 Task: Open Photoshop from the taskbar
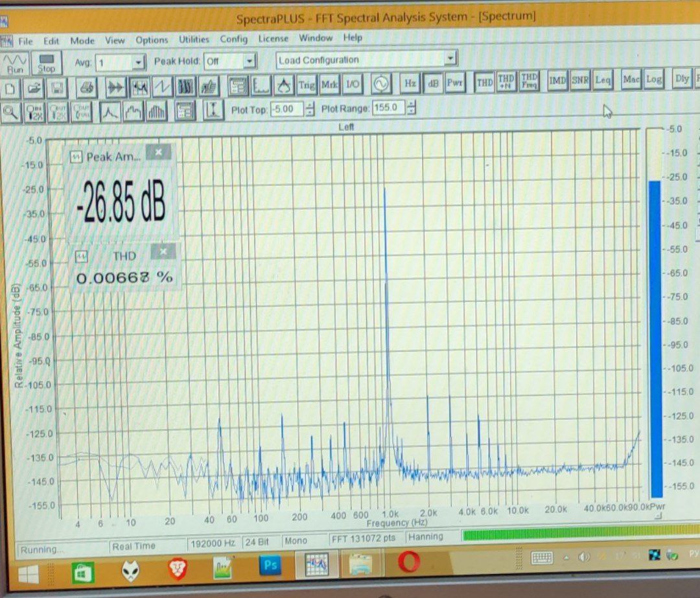click(x=270, y=564)
